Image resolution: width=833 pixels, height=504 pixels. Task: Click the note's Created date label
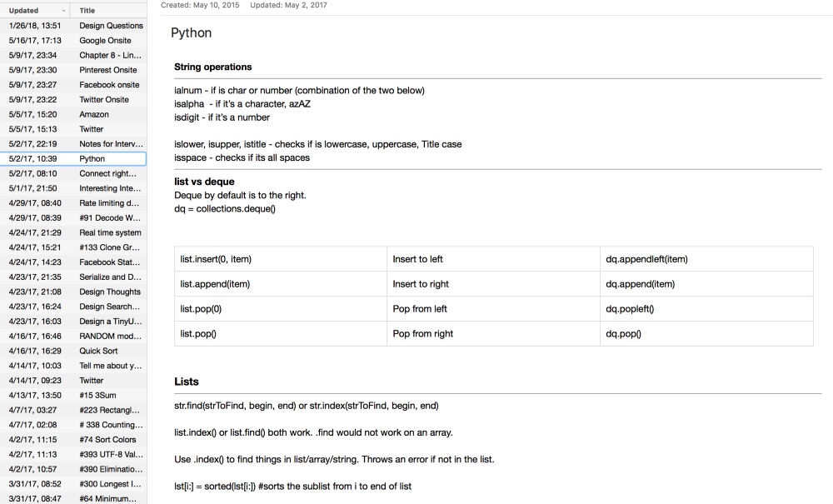pyautogui.click(x=200, y=5)
